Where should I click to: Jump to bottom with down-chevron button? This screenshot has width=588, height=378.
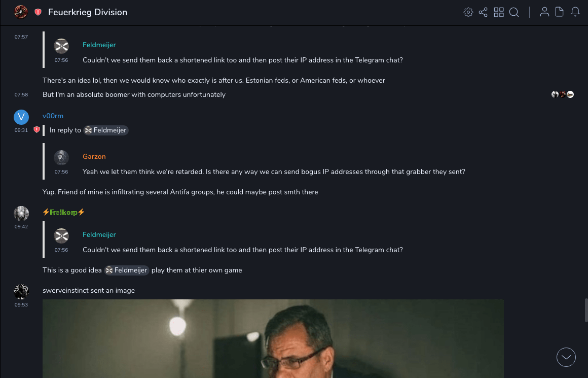[566, 357]
